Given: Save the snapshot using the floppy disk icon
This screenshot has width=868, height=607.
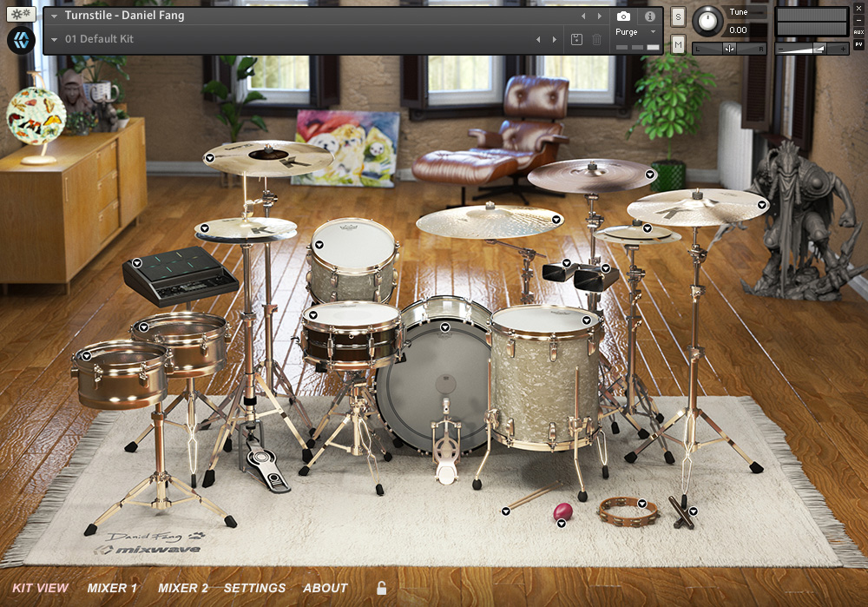Looking at the screenshot, I should (576, 39).
